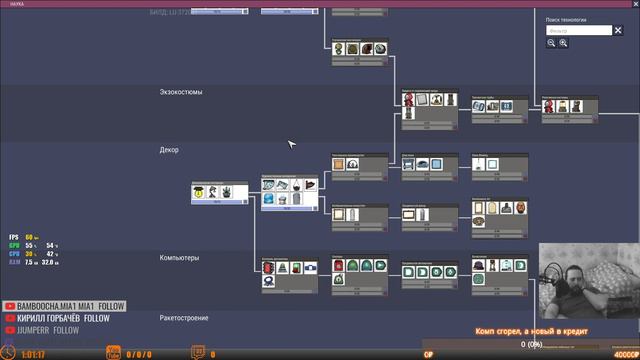The image size is (640, 360).
Task: Click the КИРИЛЛ ГОРБАЧЁВ follower notification
Action: (x=58, y=318)
